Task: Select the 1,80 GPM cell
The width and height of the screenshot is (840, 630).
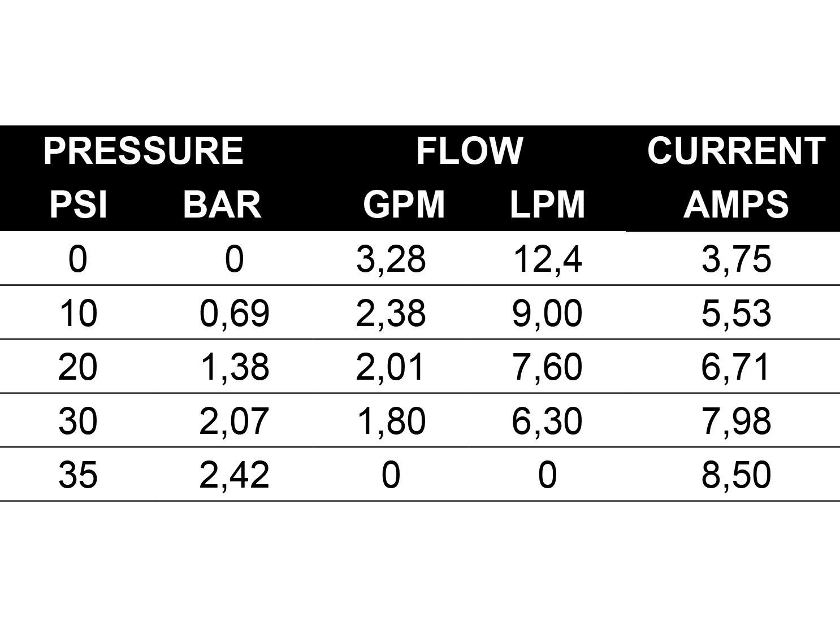Action: (391, 421)
